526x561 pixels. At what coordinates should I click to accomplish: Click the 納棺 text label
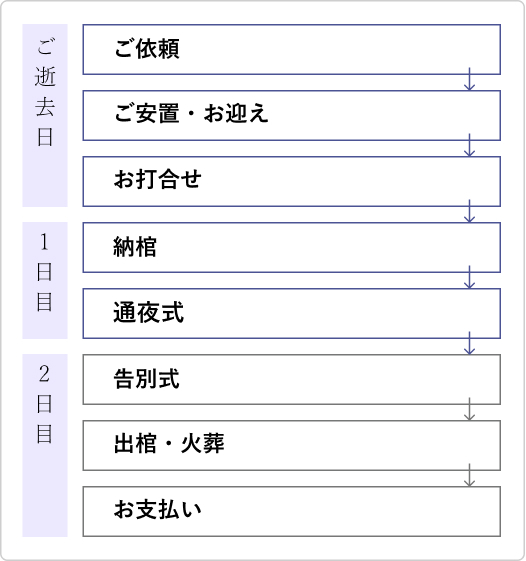pyautogui.click(x=135, y=247)
